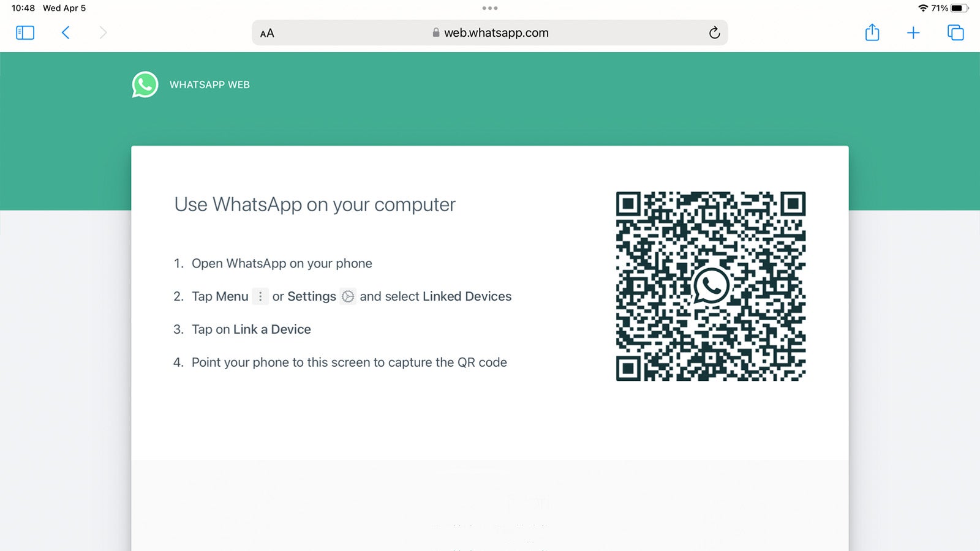This screenshot has height=551, width=980.
Task: Go back to the previous page
Action: (66, 32)
